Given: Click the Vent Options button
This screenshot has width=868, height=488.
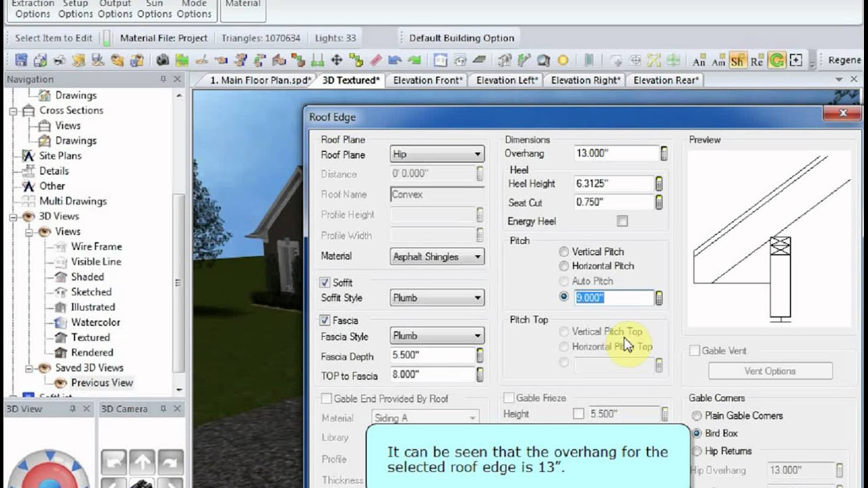Looking at the screenshot, I should pos(770,371).
